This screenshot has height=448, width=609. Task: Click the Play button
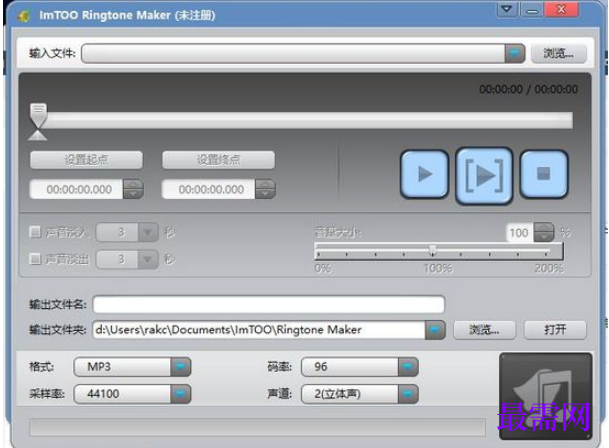425,174
